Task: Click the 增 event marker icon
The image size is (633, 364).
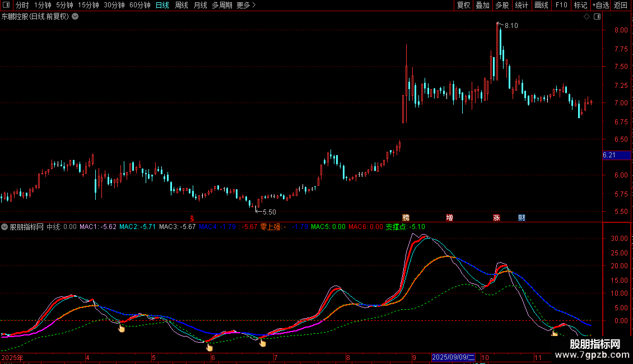Action: [449, 217]
